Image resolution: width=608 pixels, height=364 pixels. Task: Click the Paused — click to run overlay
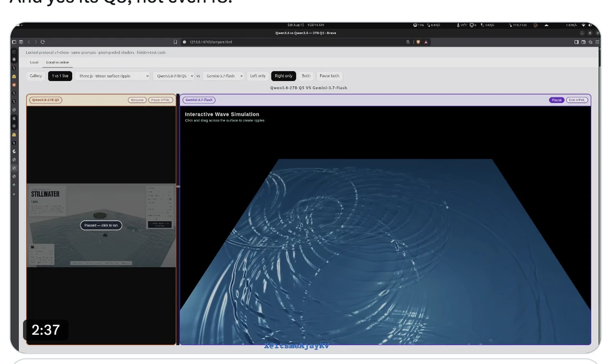point(101,225)
